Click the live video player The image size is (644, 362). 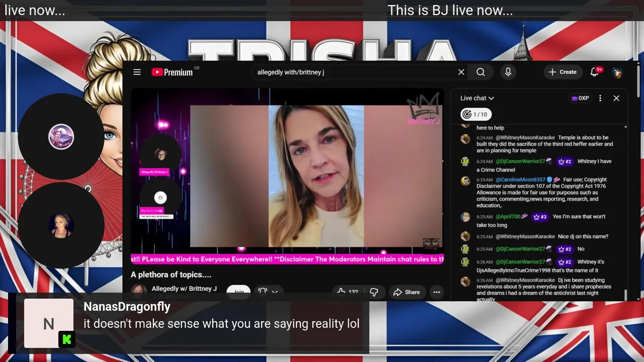pos(287,176)
